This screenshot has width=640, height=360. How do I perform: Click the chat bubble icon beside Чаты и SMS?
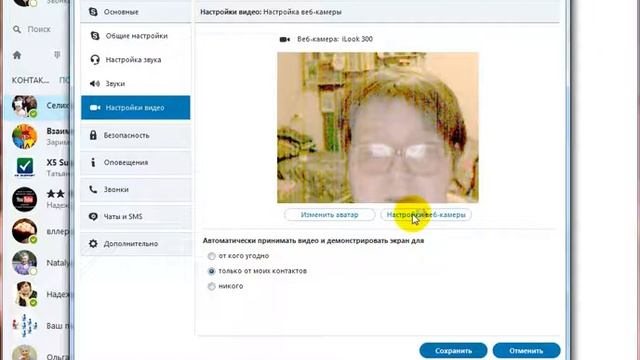point(93,217)
